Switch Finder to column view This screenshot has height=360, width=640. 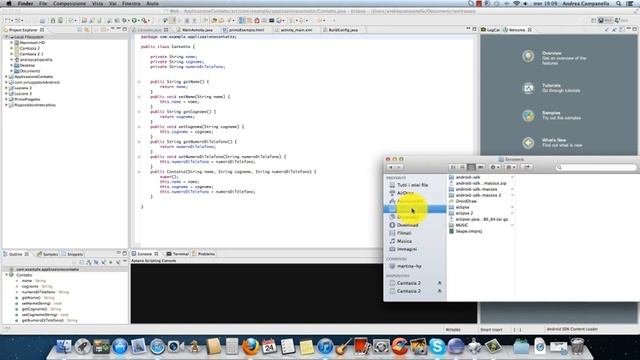[471, 167]
